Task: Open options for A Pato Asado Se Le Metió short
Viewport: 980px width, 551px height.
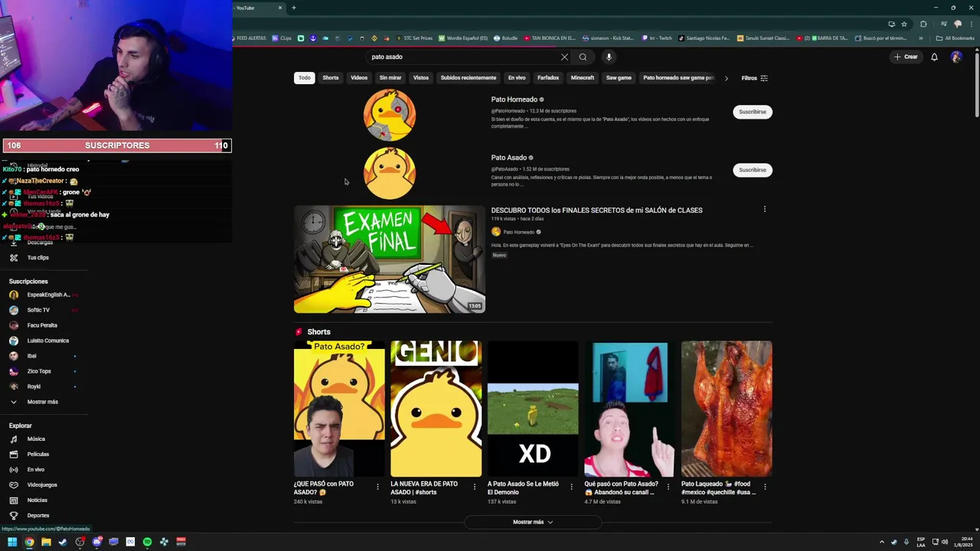Action: [571, 487]
